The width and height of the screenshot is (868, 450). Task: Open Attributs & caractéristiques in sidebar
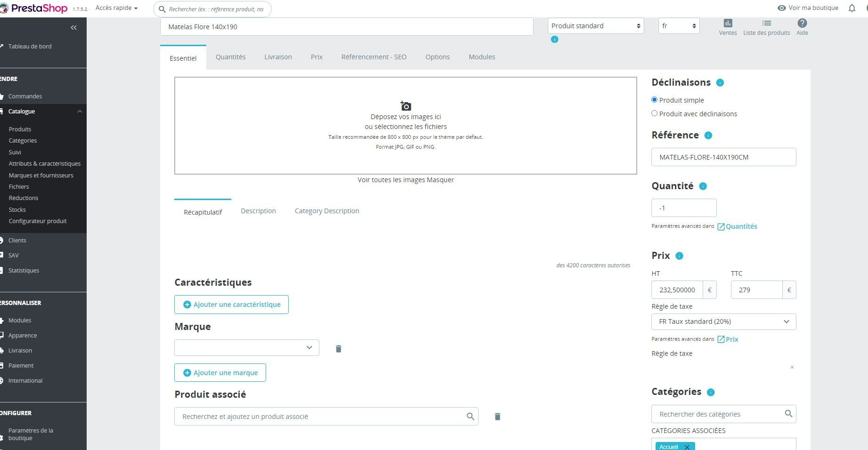(45, 164)
